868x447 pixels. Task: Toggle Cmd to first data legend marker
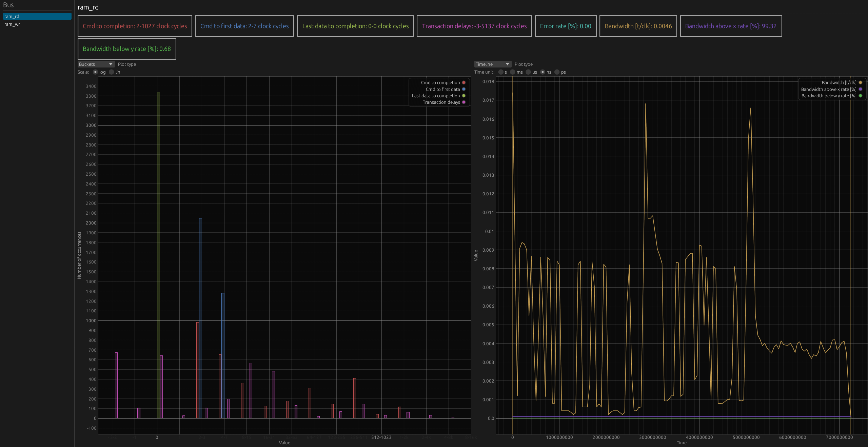tap(463, 89)
